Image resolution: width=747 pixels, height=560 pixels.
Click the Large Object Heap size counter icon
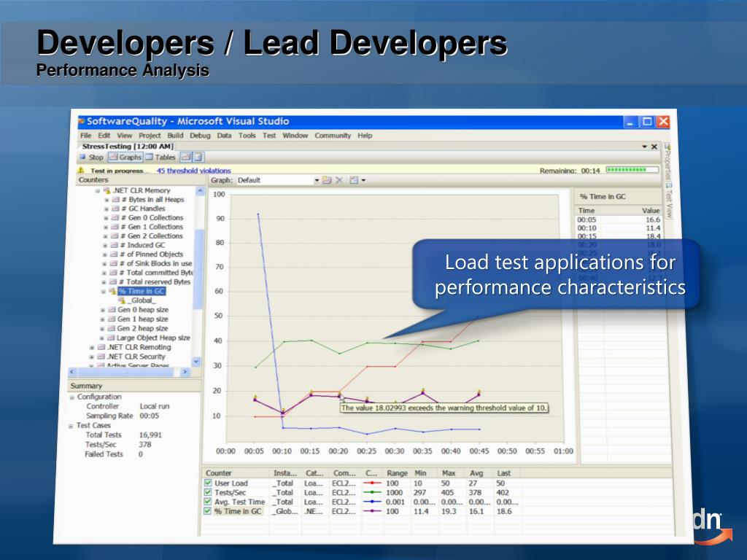tap(111, 338)
